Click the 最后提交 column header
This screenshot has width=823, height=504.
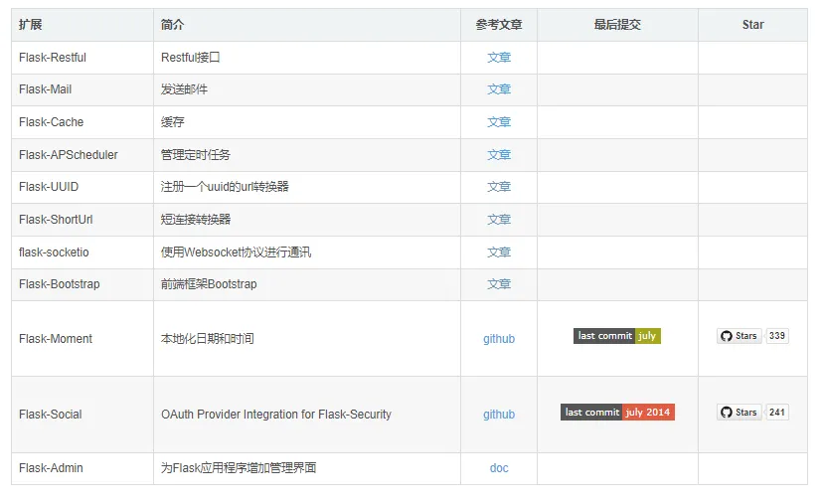617,25
